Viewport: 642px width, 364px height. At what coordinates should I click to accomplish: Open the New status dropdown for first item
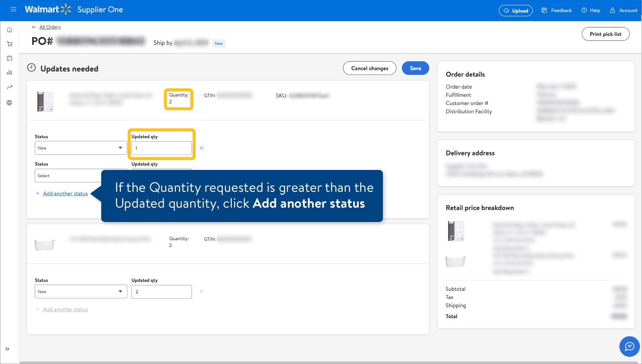(80, 148)
